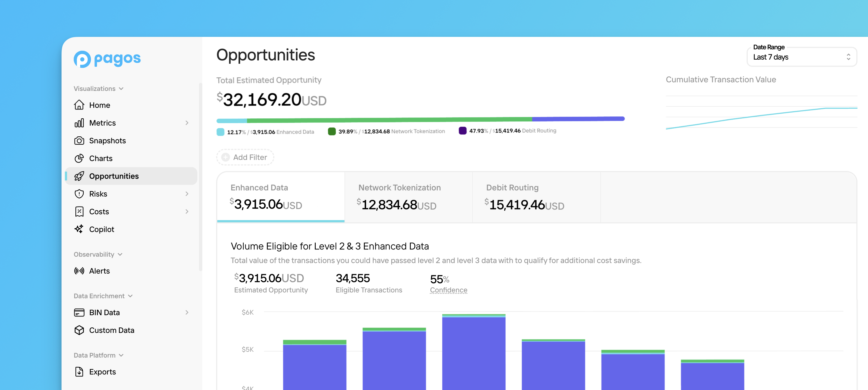Collapse the Observability section
The height and width of the screenshot is (390, 868).
98,254
